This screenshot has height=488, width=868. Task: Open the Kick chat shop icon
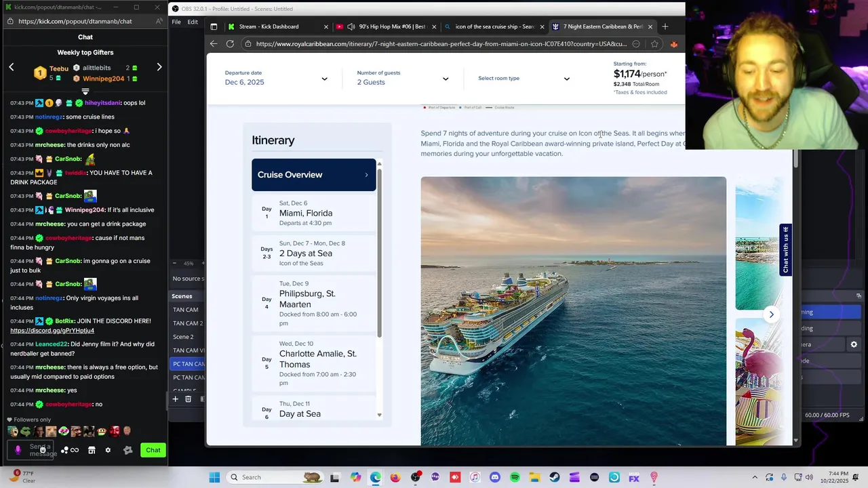pos(92,450)
